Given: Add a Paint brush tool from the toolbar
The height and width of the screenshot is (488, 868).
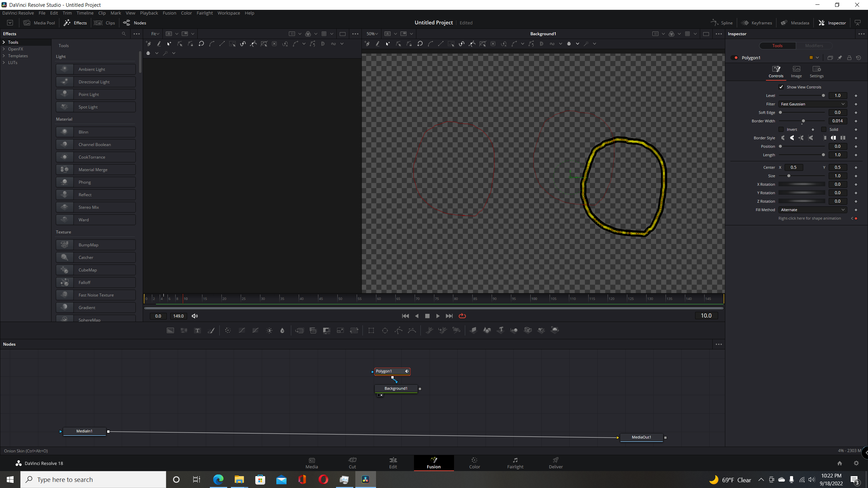Looking at the screenshot, I should (x=211, y=330).
